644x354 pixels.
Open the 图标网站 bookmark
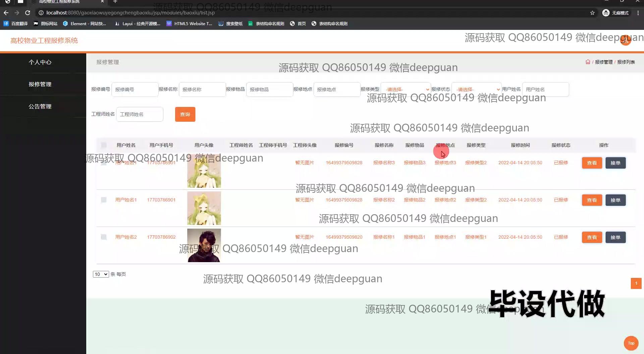pyautogui.click(x=46, y=23)
